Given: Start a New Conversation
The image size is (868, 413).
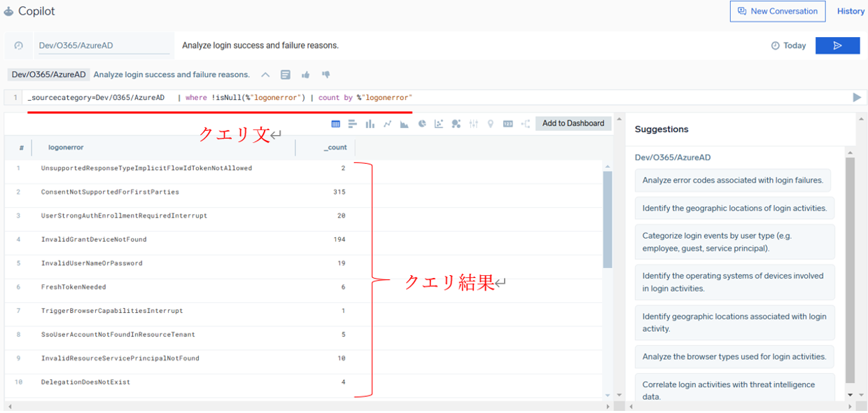Looking at the screenshot, I should point(777,11).
